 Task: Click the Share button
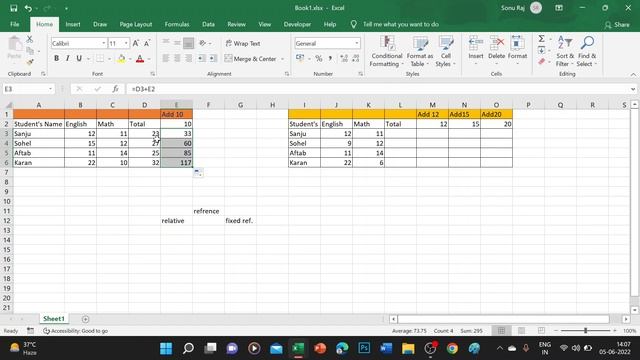(x=617, y=25)
